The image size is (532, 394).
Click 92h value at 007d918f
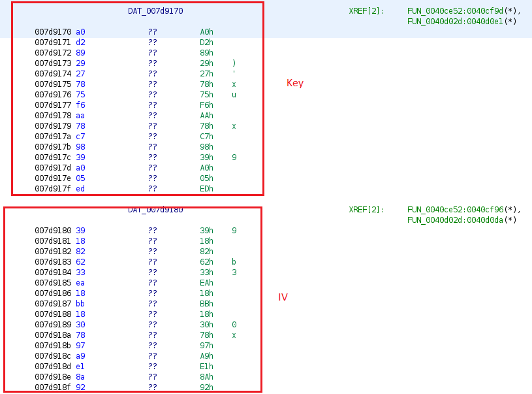207,387
